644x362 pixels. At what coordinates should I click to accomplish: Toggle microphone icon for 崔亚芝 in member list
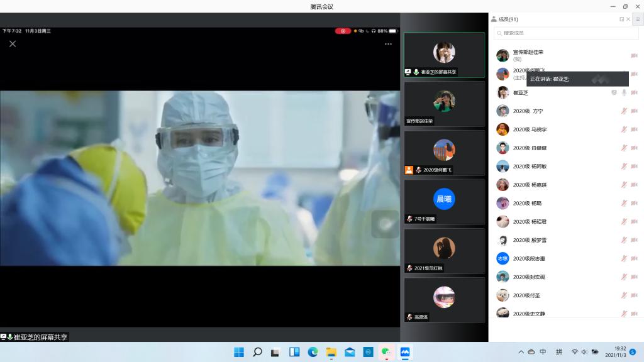click(624, 92)
